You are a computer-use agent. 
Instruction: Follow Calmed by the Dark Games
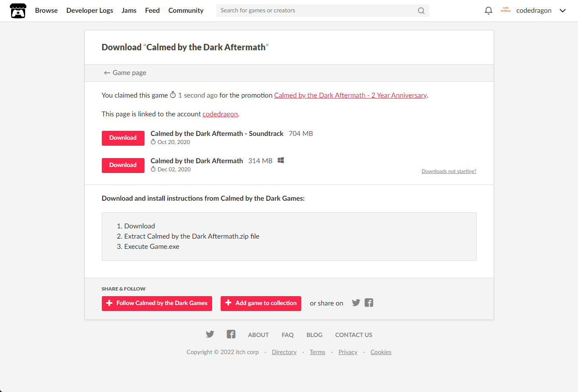(x=157, y=303)
